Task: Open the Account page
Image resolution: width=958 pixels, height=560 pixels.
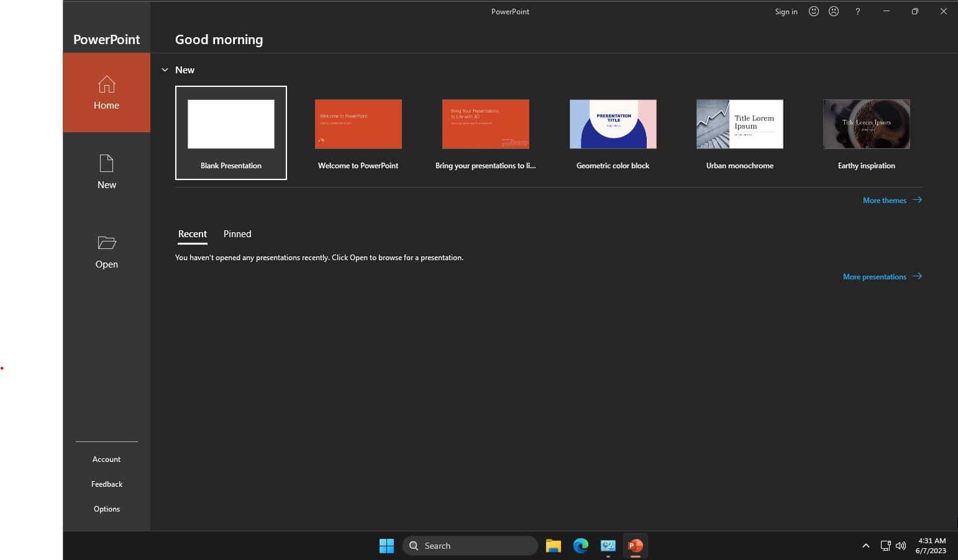Action: (x=106, y=459)
